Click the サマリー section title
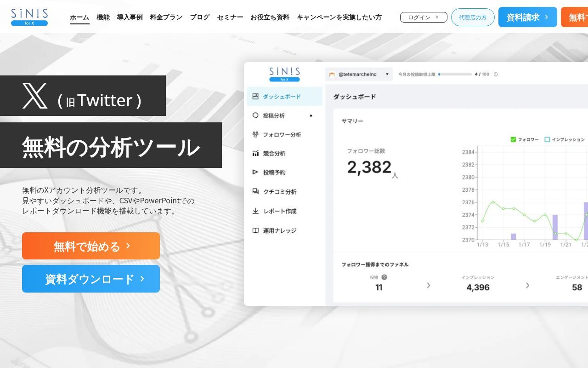Screen dimensions: 588x368 tap(352, 121)
